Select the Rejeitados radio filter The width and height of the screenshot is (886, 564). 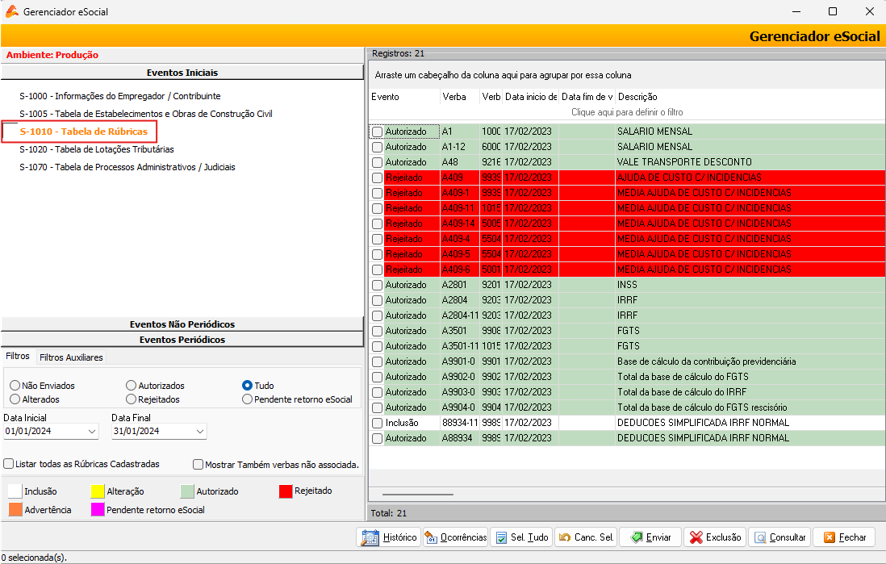pos(131,400)
